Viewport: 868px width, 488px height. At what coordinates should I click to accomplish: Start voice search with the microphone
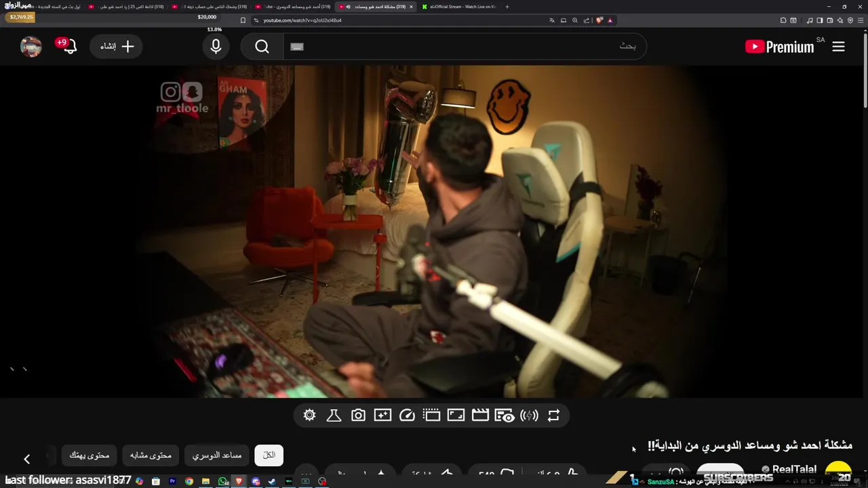216,46
